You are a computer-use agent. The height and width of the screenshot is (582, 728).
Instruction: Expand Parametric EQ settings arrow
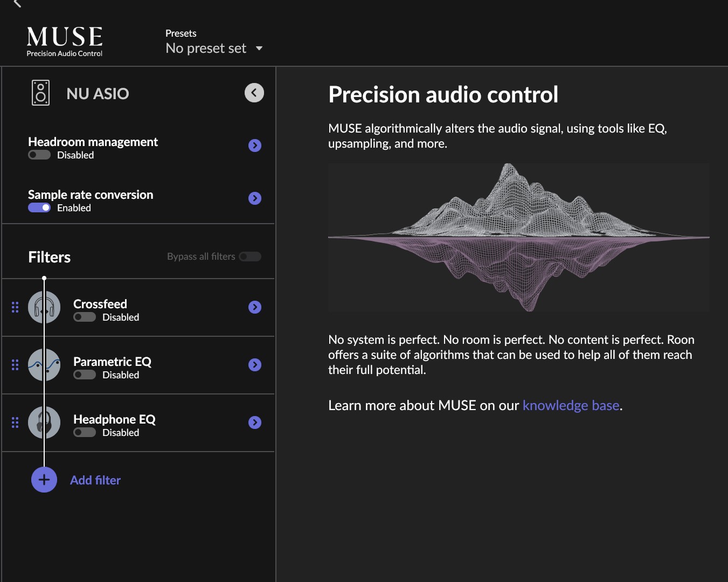(255, 365)
